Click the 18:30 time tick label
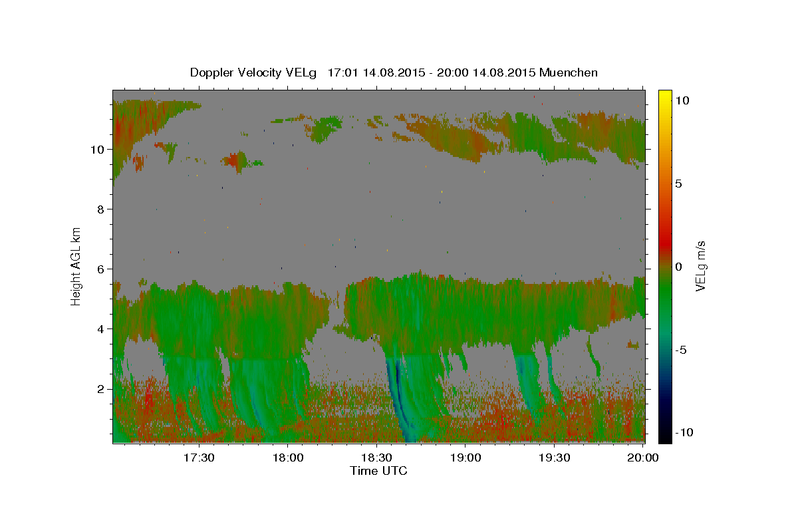 (x=376, y=458)
